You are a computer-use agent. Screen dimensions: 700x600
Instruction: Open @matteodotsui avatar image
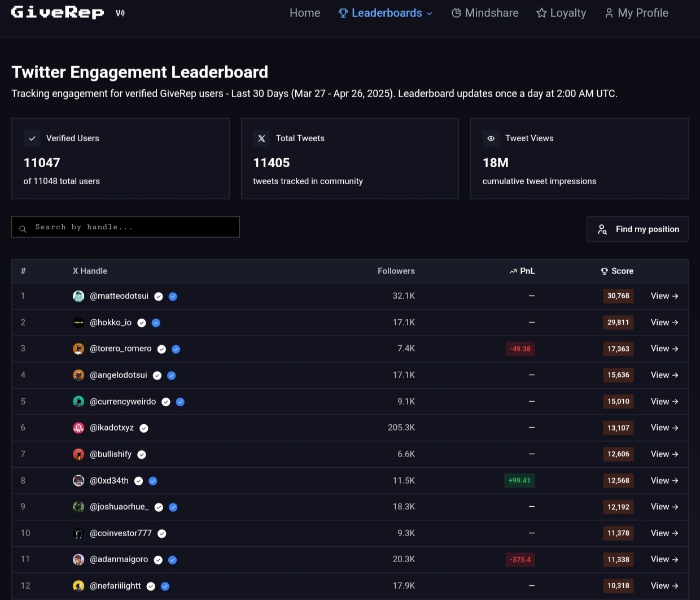78,296
